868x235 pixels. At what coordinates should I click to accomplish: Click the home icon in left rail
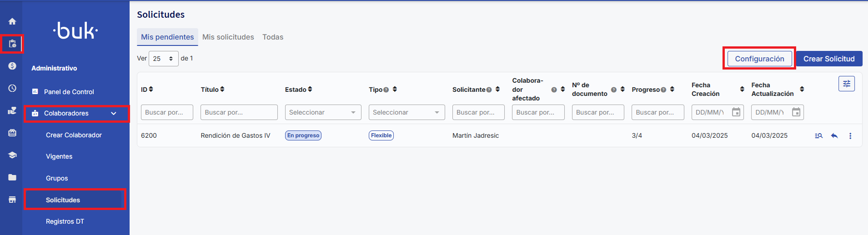(x=12, y=21)
